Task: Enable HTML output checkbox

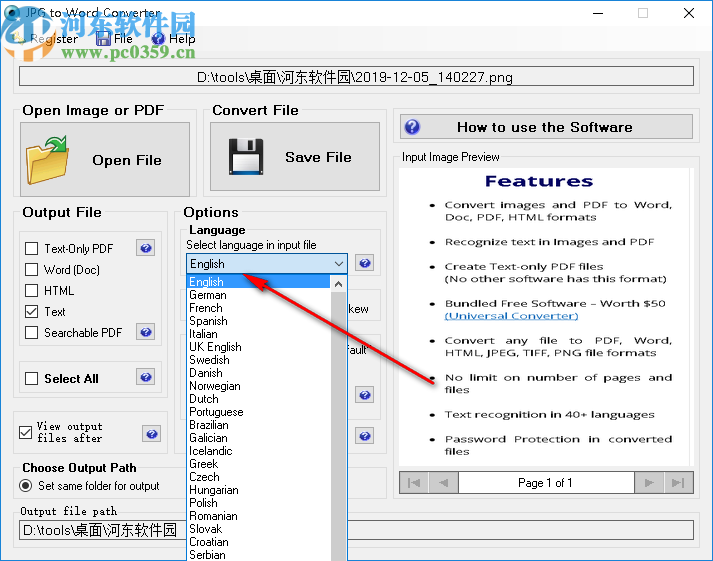Action: coord(31,291)
